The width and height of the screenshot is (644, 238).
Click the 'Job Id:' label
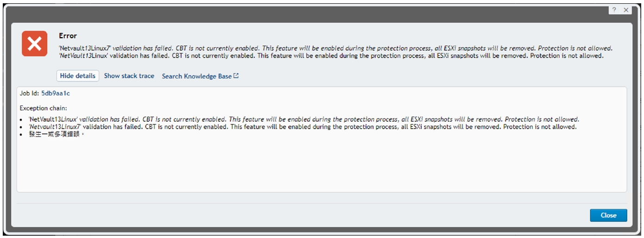[30, 94]
